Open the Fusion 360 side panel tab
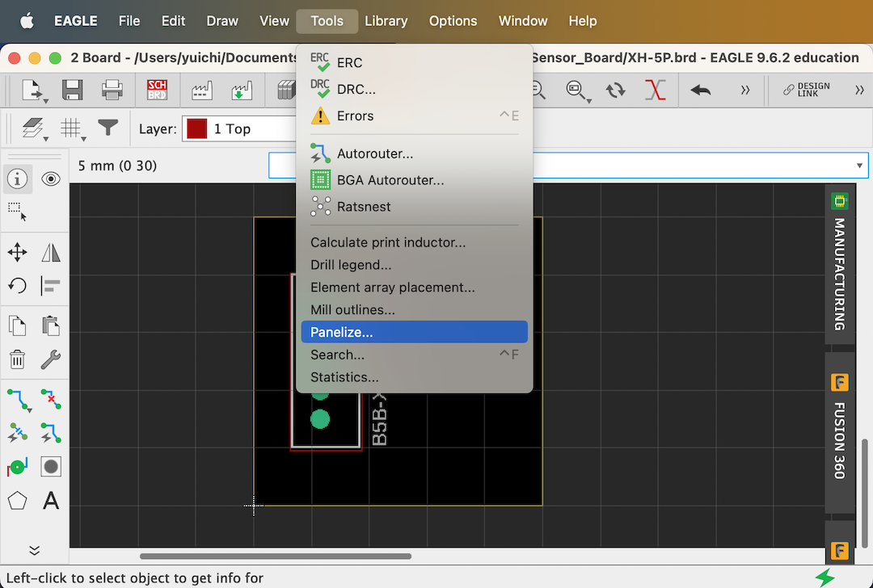This screenshot has width=873, height=588. click(x=840, y=432)
